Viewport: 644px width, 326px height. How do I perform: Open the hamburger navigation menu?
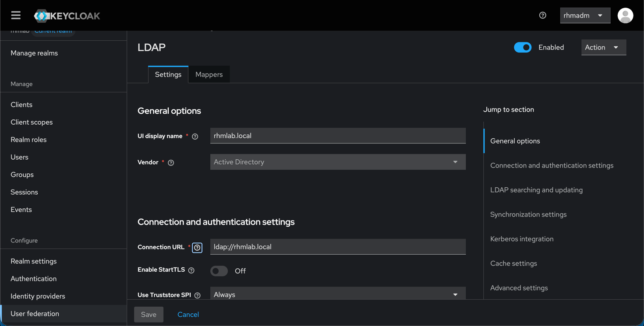(16, 15)
